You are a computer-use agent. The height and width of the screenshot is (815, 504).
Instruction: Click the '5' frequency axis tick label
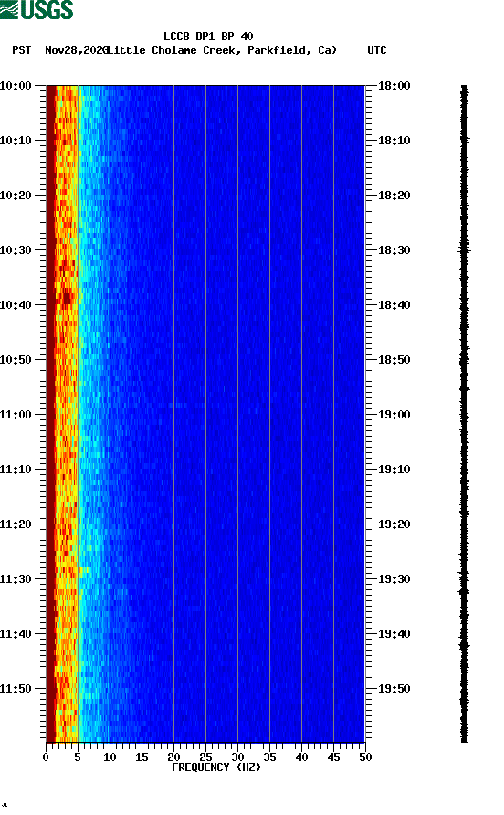78,757
